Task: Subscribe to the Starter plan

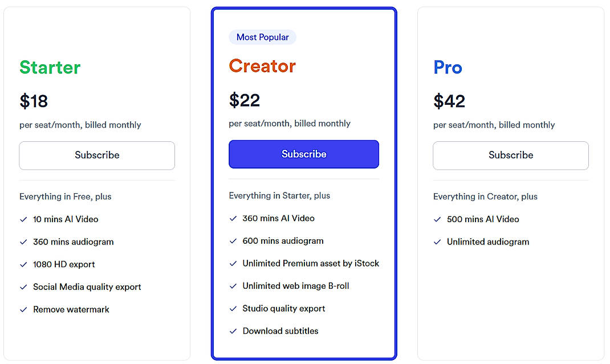Action: pos(97,155)
